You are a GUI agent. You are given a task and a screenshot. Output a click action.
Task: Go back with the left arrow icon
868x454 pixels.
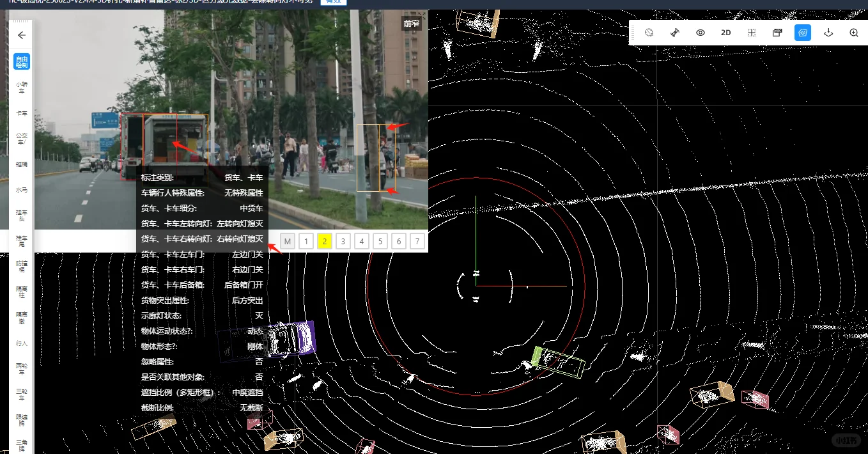[x=22, y=35]
